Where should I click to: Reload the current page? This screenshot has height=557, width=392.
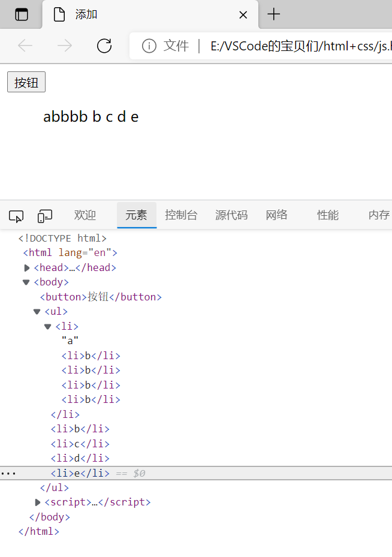tap(104, 46)
